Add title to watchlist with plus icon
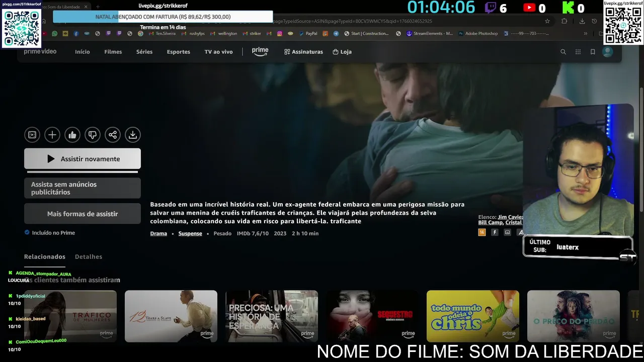This screenshot has height=362, width=644. (x=52, y=135)
